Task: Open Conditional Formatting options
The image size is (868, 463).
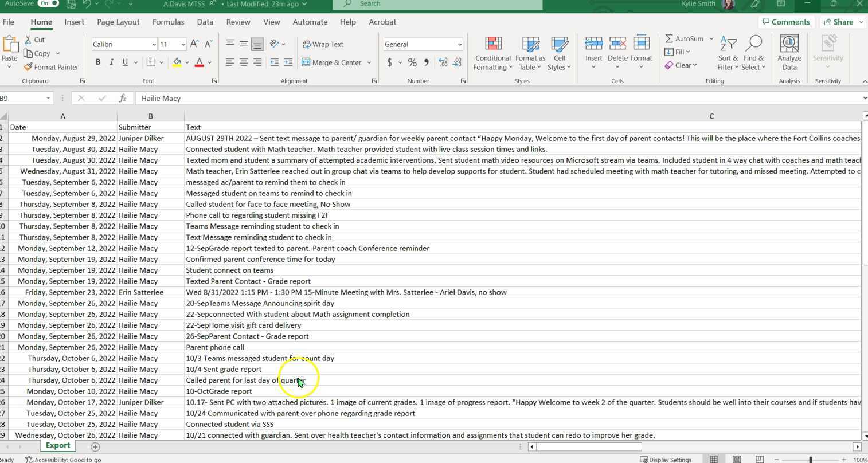Action: tap(492, 53)
